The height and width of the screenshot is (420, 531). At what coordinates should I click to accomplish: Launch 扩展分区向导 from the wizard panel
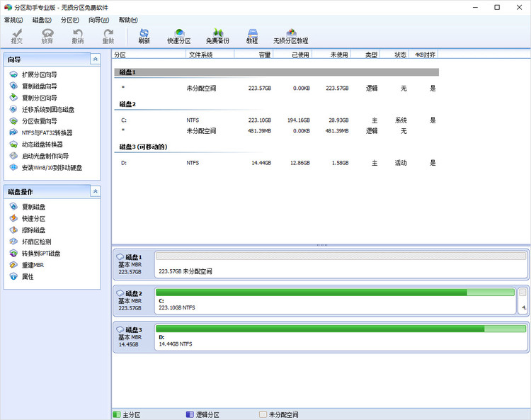pos(33,74)
